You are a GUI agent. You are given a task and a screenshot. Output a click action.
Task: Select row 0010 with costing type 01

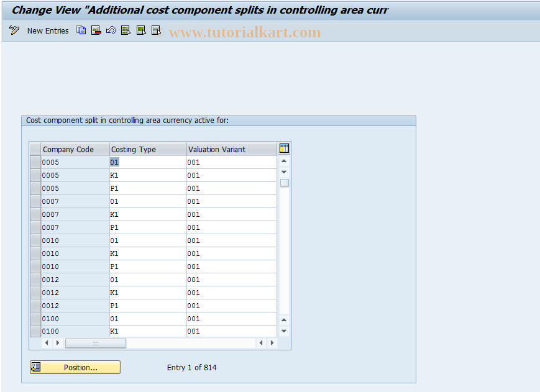click(x=35, y=240)
